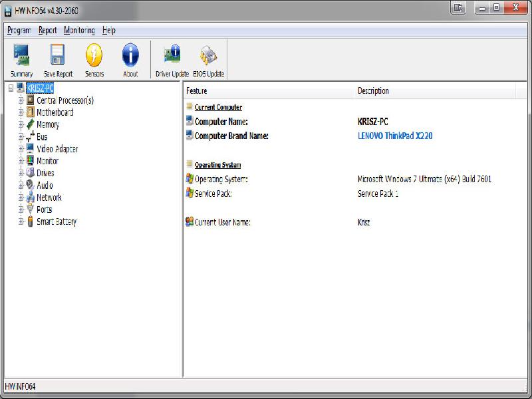The width and height of the screenshot is (532, 399).
Task: Click the Current User Name users icon
Action: pos(190,221)
